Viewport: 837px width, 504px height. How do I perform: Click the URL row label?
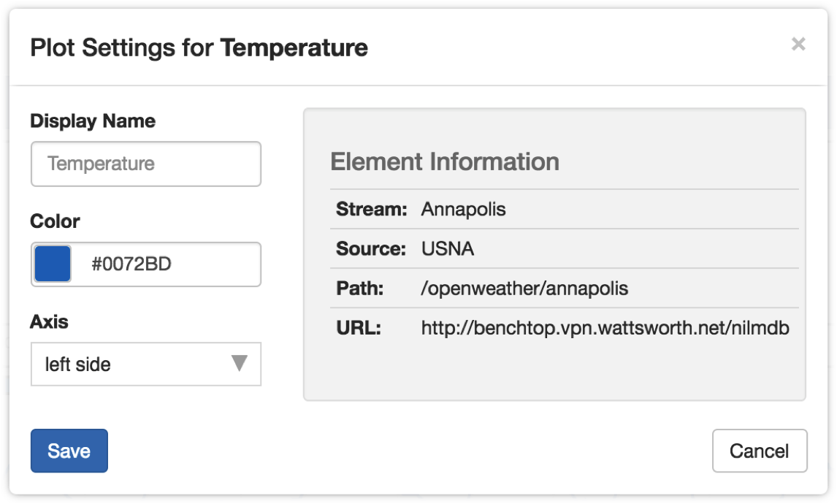click(359, 328)
